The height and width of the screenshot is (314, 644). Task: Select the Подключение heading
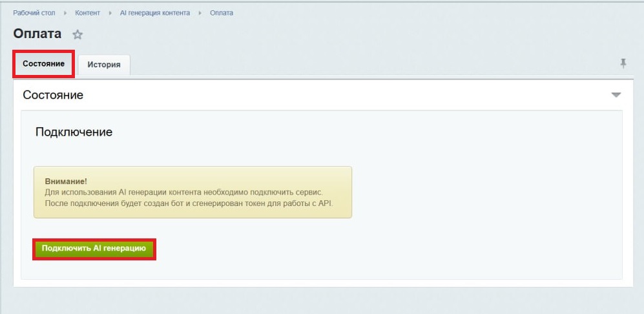click(74, 132)
